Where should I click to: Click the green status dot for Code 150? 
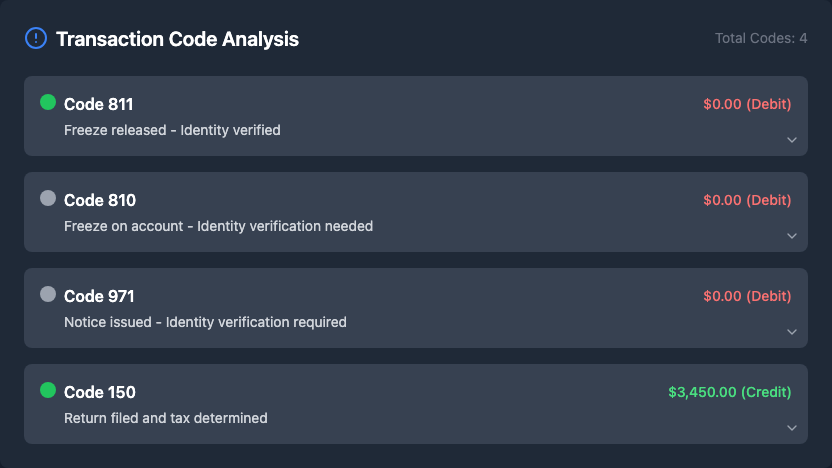(48, 390)
